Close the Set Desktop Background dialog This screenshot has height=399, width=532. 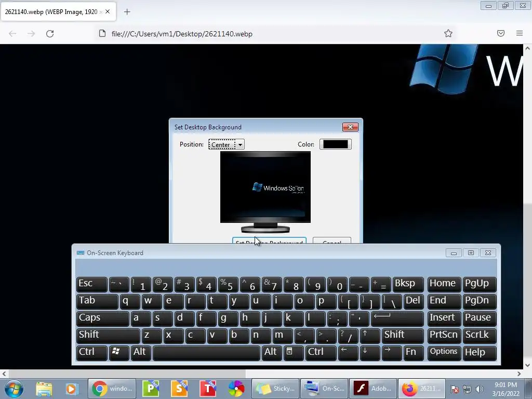coord(350,127)
